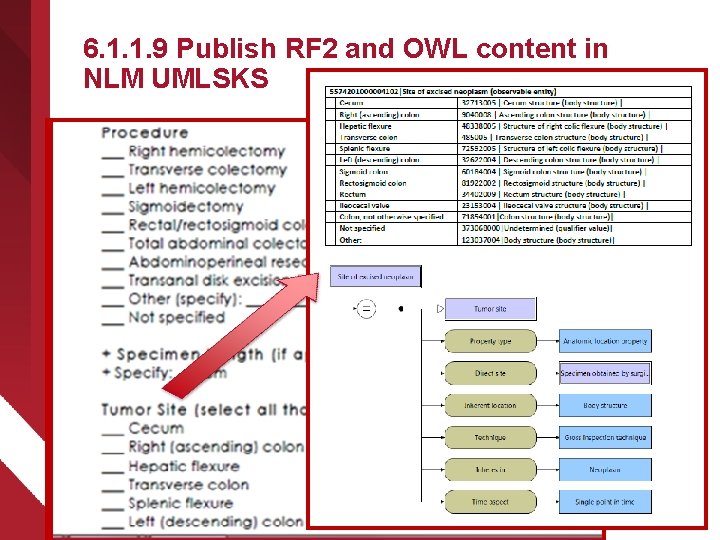Click 'Transanal disk excisio' option text
The image size is (720, 540).
point(209,280)
